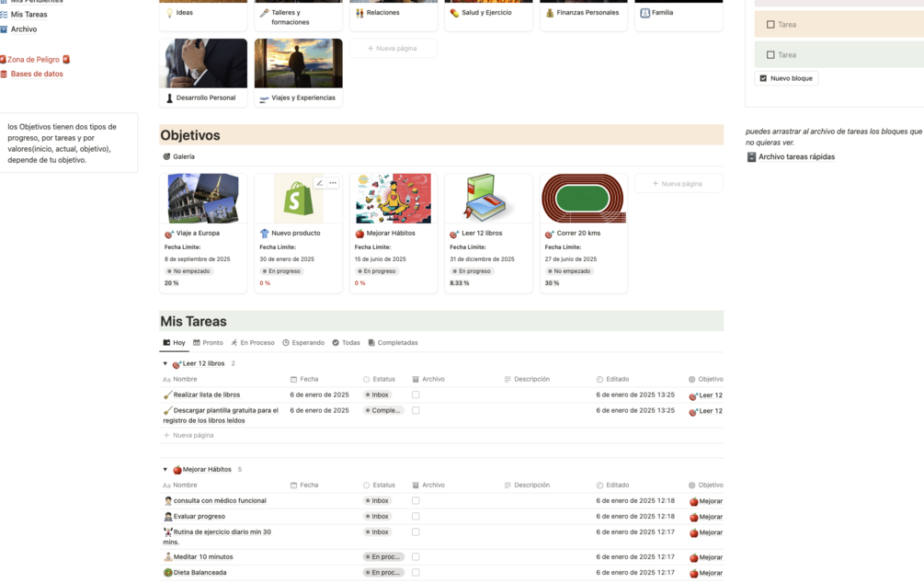This screenshot has height=583, width=924.
Task: Click the apple icon of Mejorar Hábitos group header
Action: (x=177, y=470)
